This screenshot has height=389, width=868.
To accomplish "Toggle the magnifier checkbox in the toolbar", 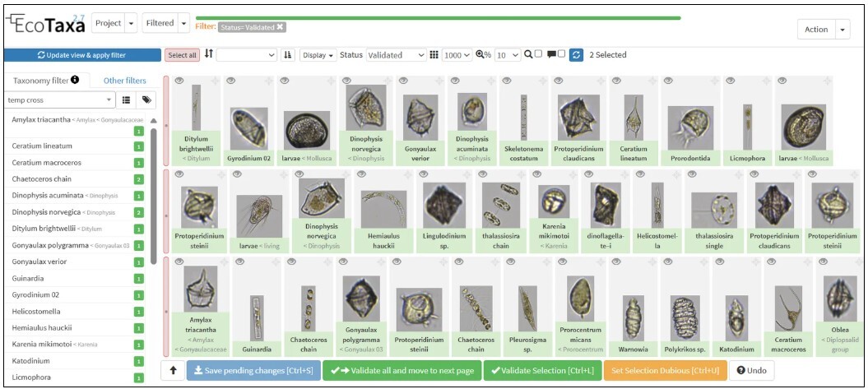I will pyautogui.click(x=538, y=54).
